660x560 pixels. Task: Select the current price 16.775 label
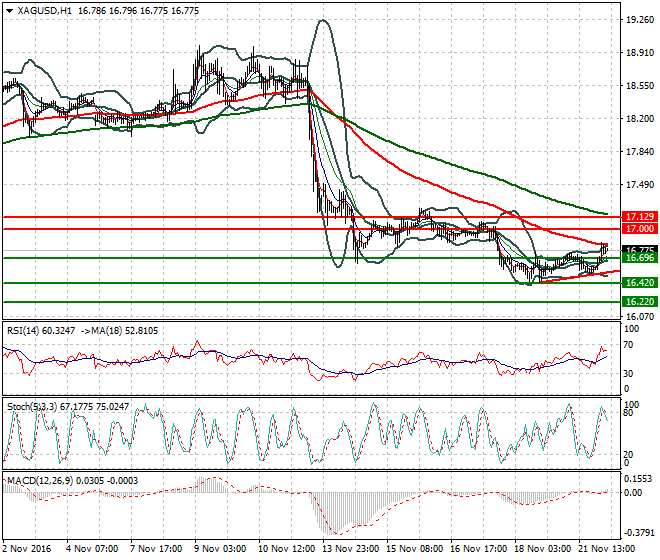(x=639, y=250)
